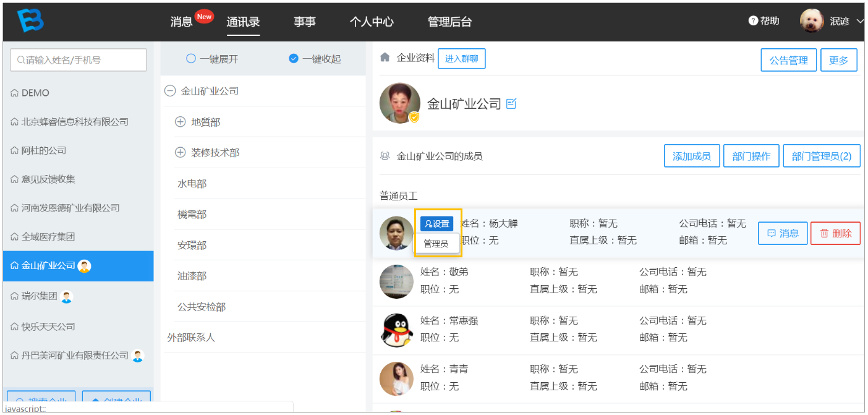
Task: Click the admin badge icon beside 瑞尔集团
Action: [x=67, y=297]
